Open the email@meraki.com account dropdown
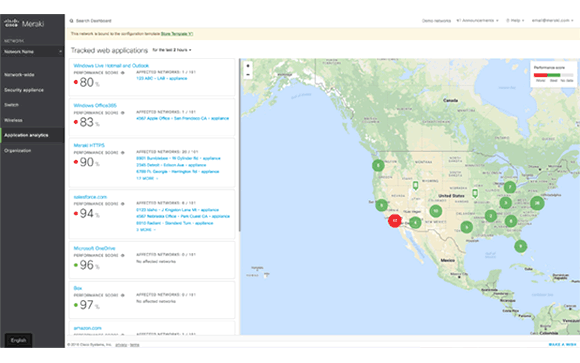The image size is (580, 363). point(553,20)
